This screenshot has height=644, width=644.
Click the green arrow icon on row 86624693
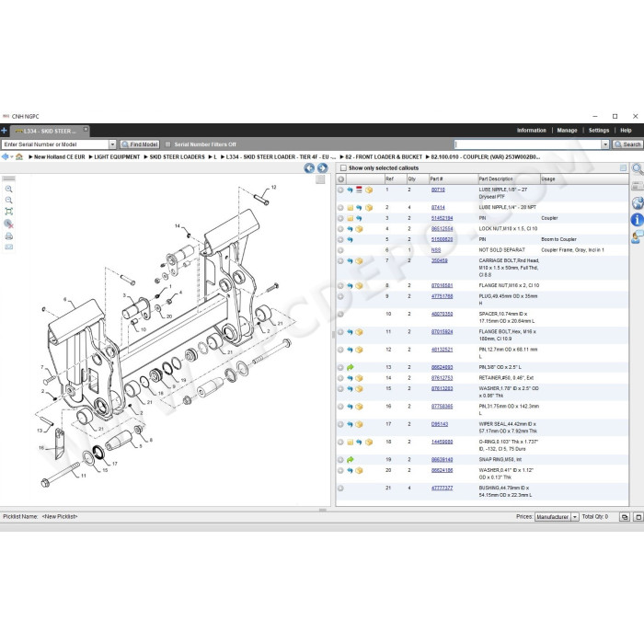point(350,367)
